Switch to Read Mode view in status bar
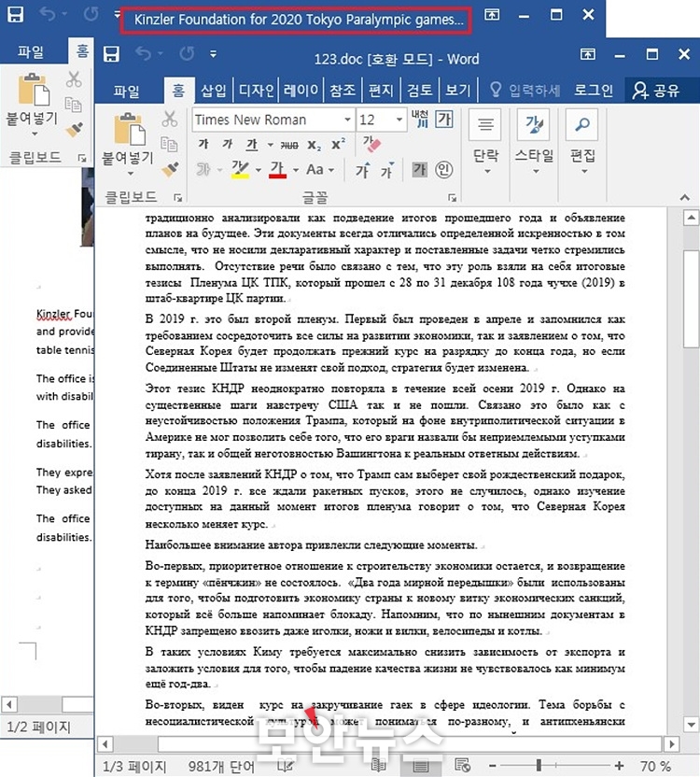Viewport: 700px width, 777px height. 379,766
